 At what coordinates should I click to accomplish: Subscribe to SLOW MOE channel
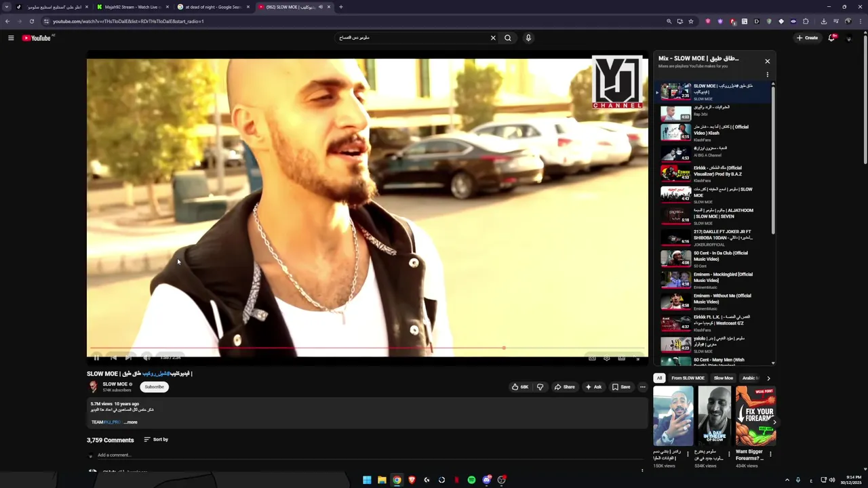point(154,387)
